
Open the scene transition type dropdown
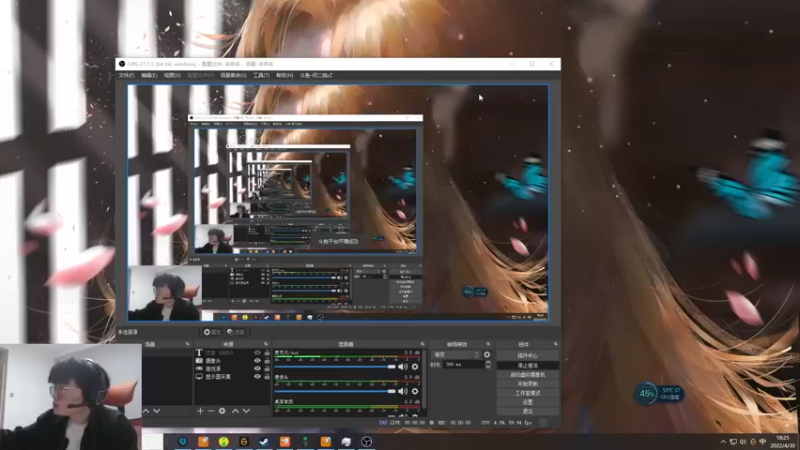click(456, 355)
